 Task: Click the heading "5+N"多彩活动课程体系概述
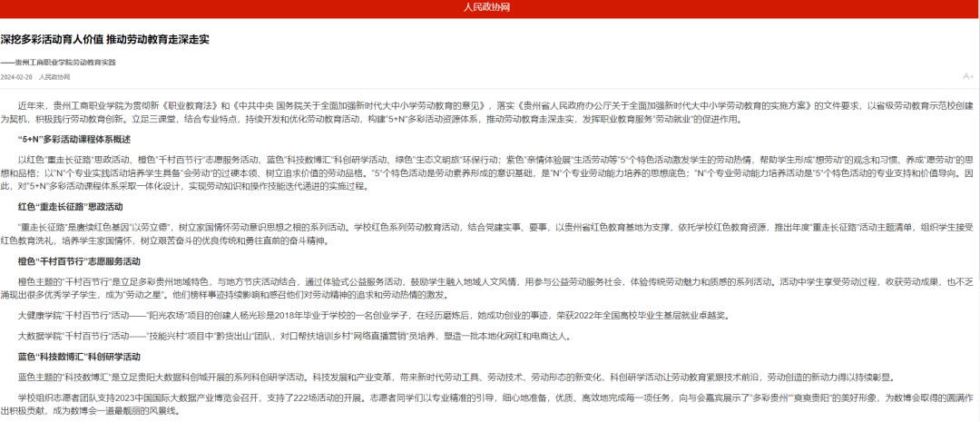pos(75,139)
